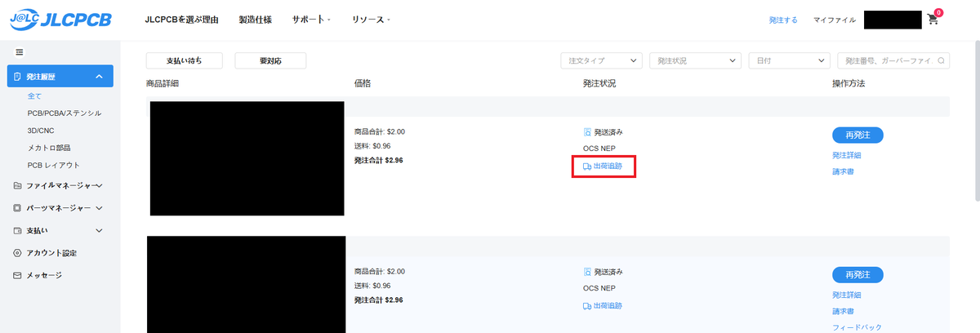The image size is (980, 333).
Task: Open 製造仕様 in top navigation
Action: pyautogui.click(x=256, y=20)
